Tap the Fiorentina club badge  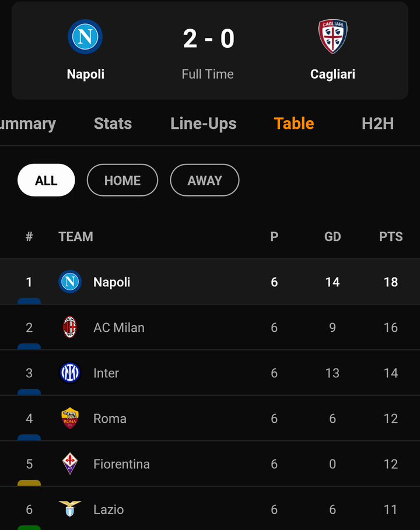tap(70, 464)
